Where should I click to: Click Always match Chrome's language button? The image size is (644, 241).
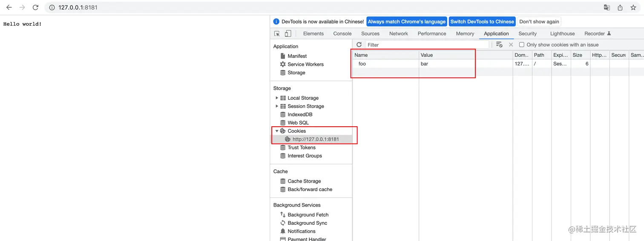(407, 22)
